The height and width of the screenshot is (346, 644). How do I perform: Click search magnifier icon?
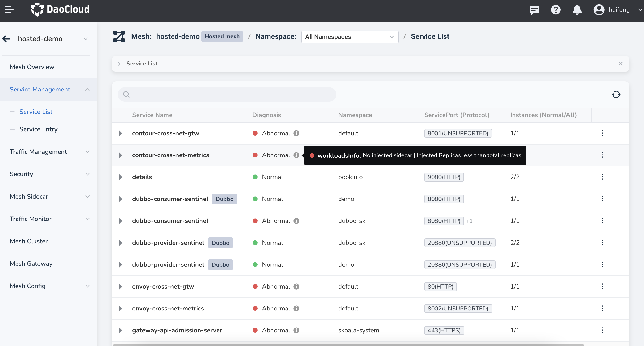[x=126, y=94]
